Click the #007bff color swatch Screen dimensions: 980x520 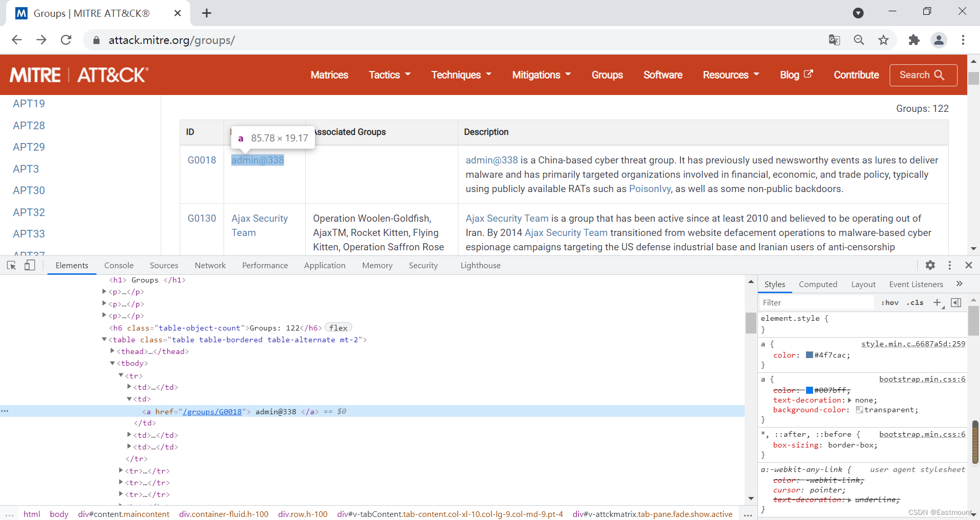(x=809, y=390)
